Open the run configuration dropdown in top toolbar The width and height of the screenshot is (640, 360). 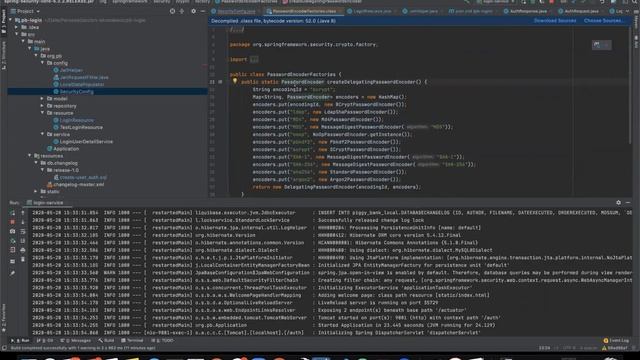(x=497, y=2)
